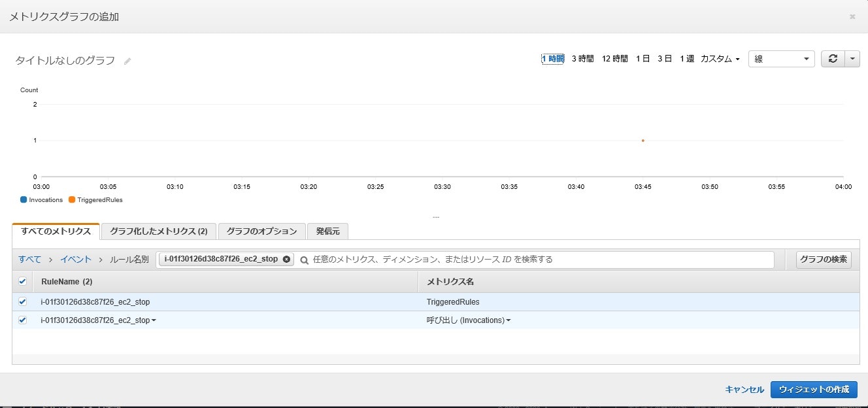This screenshot has width=868, height=408.
Task: Click the タイトルなしのグラフ title text
Action: [x=65, y=61]
